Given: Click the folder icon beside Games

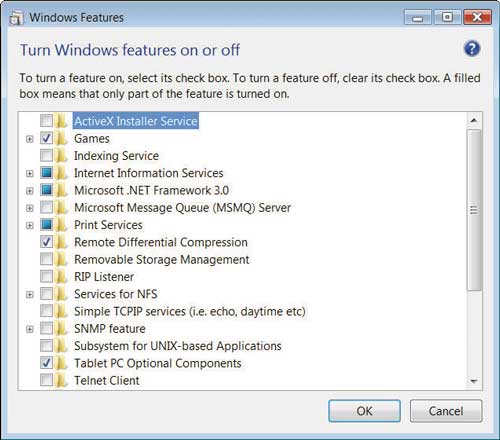Looking at the screenshot, I should (61, 138).
